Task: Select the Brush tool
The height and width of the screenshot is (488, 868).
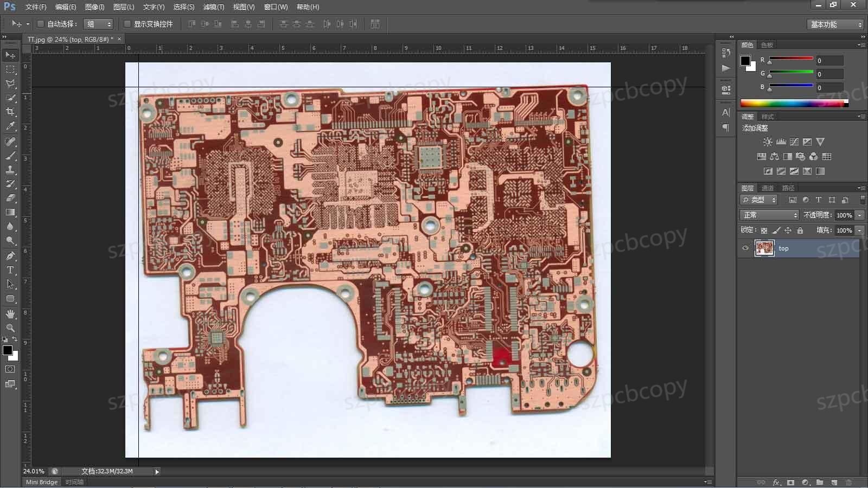Action: [10, 156]
